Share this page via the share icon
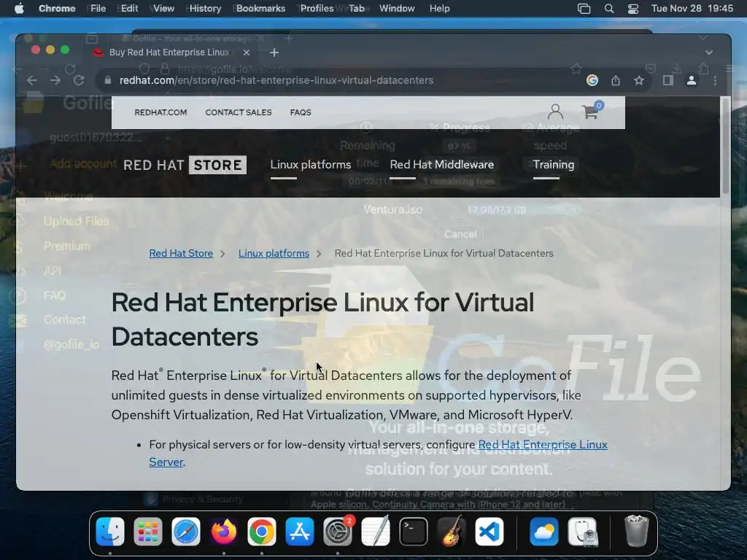The image size is (747, 560). click(x=616, y=80)
